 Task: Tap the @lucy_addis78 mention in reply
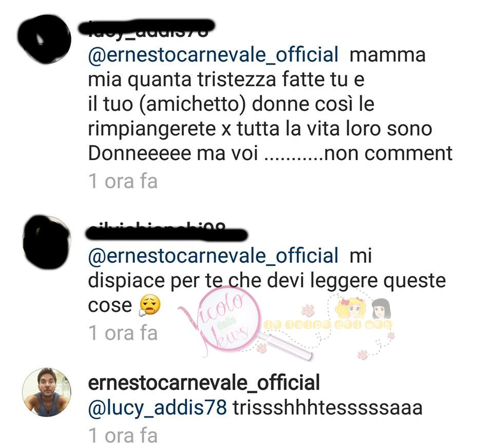[158, 408]
